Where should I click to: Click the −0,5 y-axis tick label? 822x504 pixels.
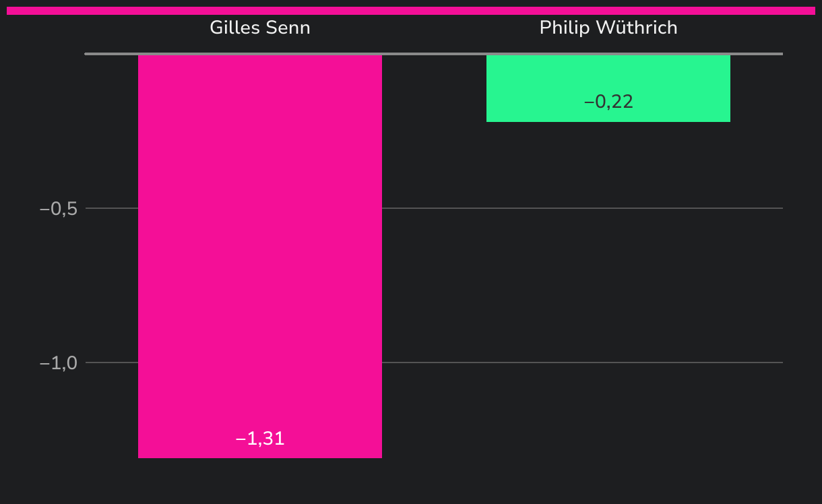click(59, 209)
